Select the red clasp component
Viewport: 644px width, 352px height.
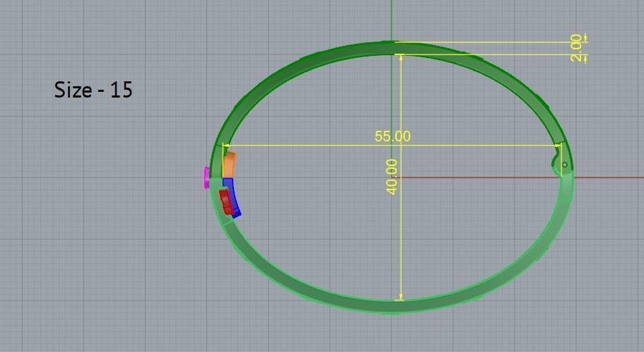tap(226, 201)
